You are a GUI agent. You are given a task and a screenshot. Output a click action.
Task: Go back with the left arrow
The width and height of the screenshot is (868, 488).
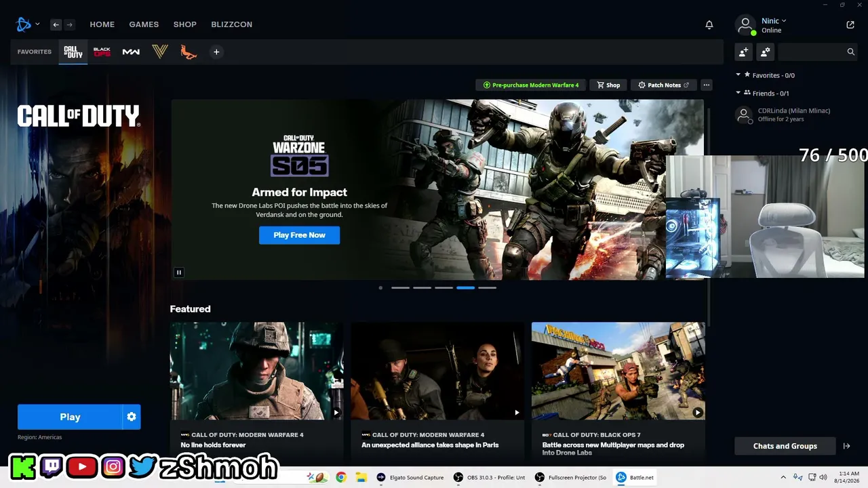pos(56,24)
